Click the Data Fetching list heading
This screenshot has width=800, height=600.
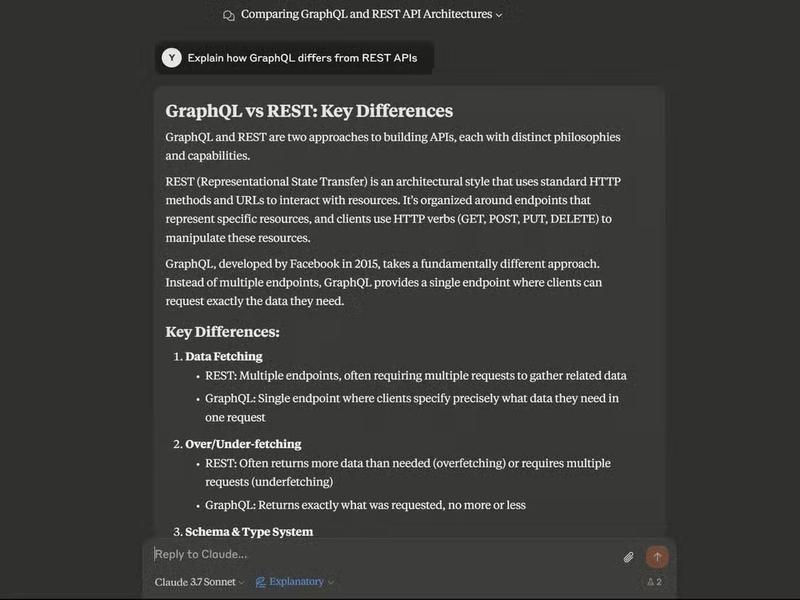coord(224,356)
